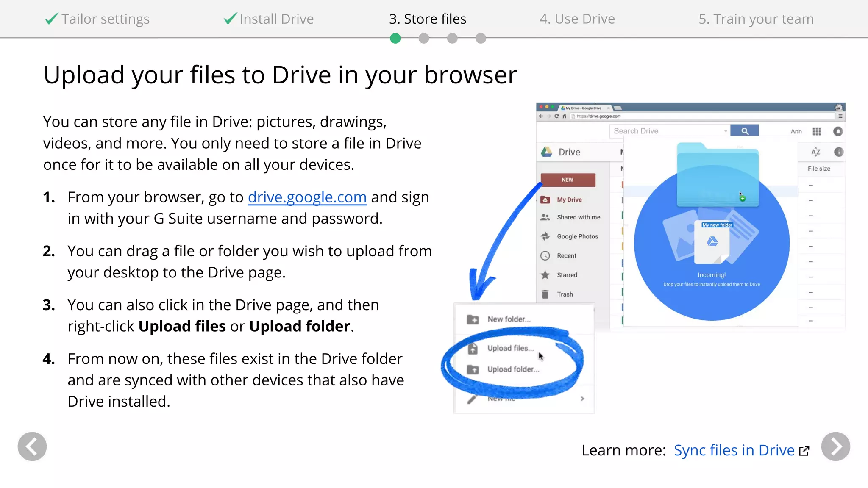868x488 pixels.
Task: Open Trash in the Drive sidebar
Action: click(565, 294)
